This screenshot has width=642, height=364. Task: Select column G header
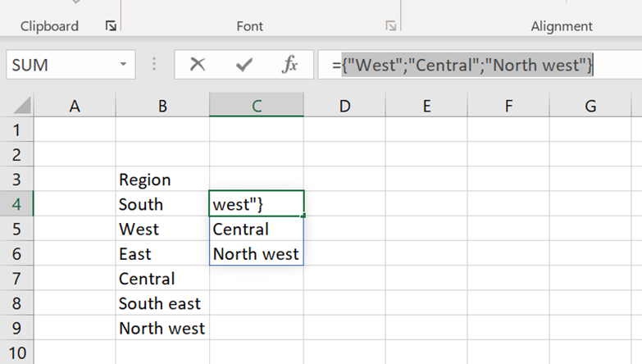590,105
